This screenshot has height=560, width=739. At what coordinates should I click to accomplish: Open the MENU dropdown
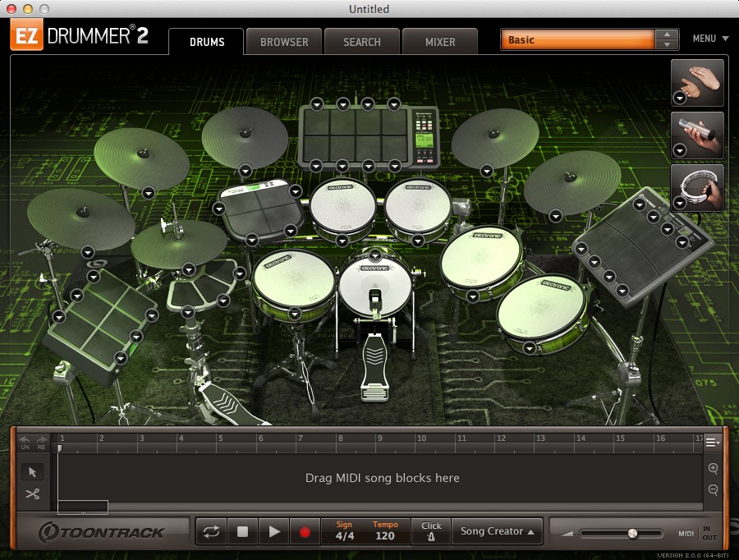pos(710,39)
